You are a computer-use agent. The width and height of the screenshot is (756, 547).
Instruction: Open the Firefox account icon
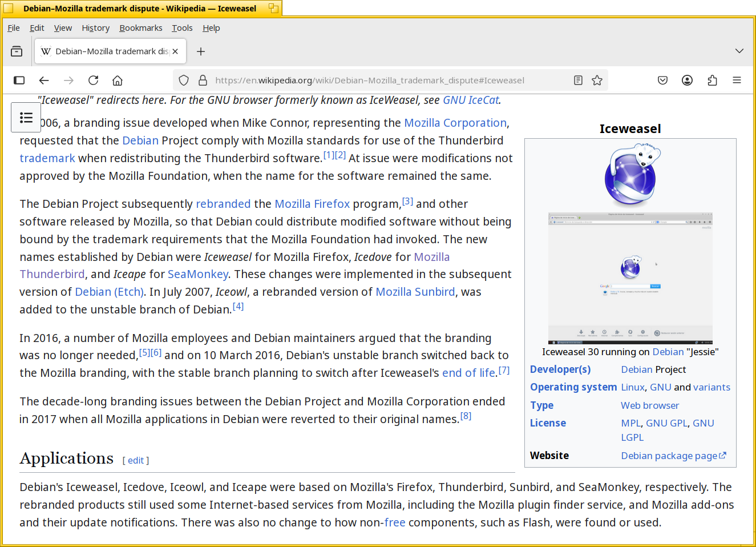(687, 81)
